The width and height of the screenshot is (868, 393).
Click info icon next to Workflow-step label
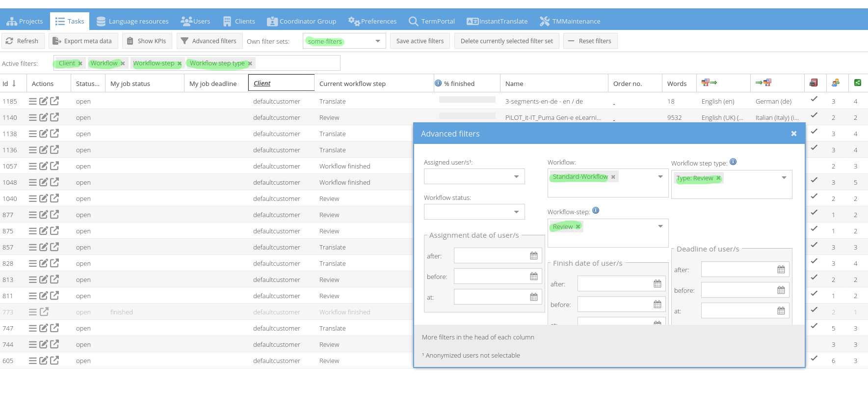596,211
